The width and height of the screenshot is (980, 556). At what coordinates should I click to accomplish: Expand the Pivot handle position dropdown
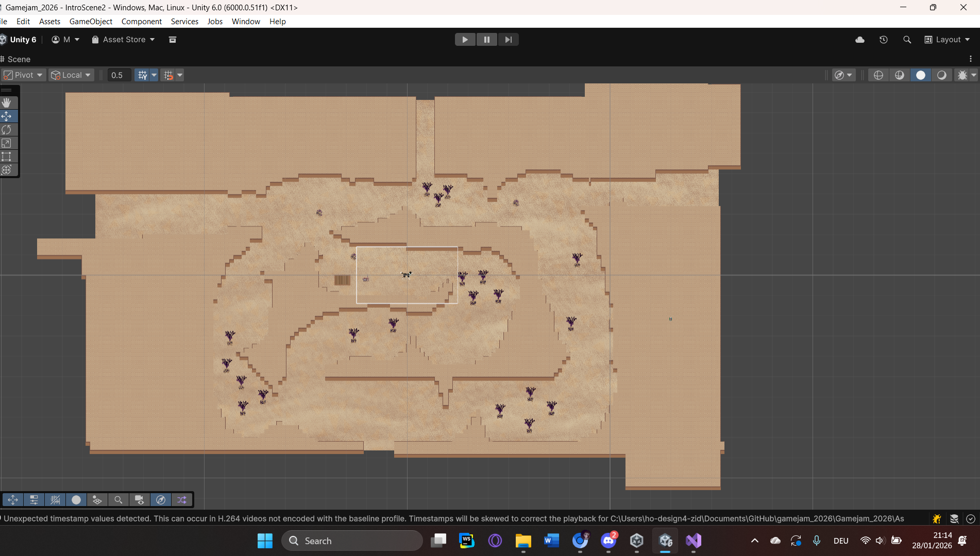point(24,75)
